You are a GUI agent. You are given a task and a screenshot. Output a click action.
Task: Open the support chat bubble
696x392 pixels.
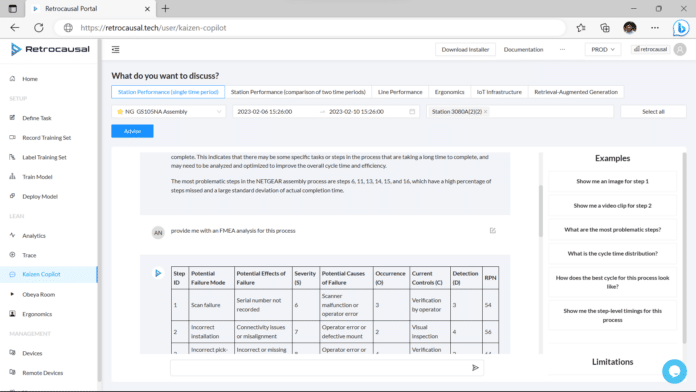click(x=674, y=371)
